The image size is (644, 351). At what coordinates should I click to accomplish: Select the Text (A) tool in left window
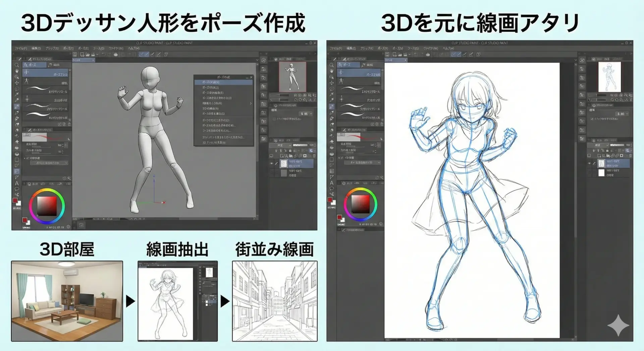(x=16, y=183)
